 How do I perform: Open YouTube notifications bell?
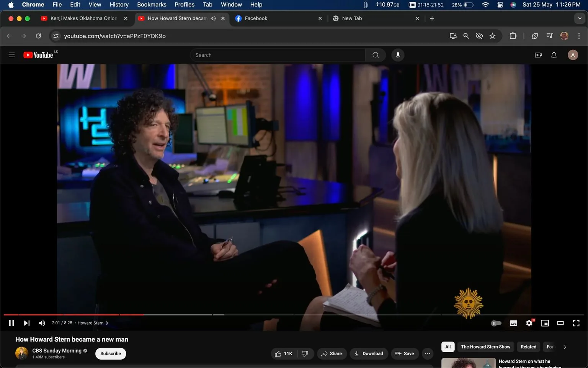pyautogui.click(x=554, y=55)
